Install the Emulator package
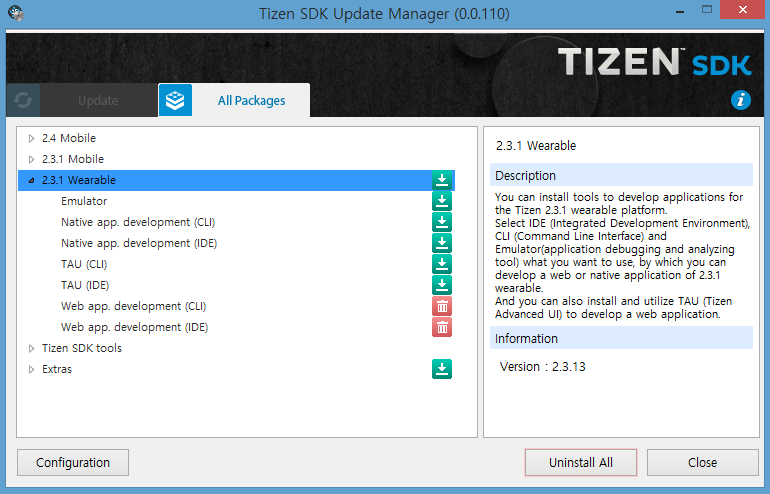This screenshot has height=494, width=770. click(x=441, y=201)
